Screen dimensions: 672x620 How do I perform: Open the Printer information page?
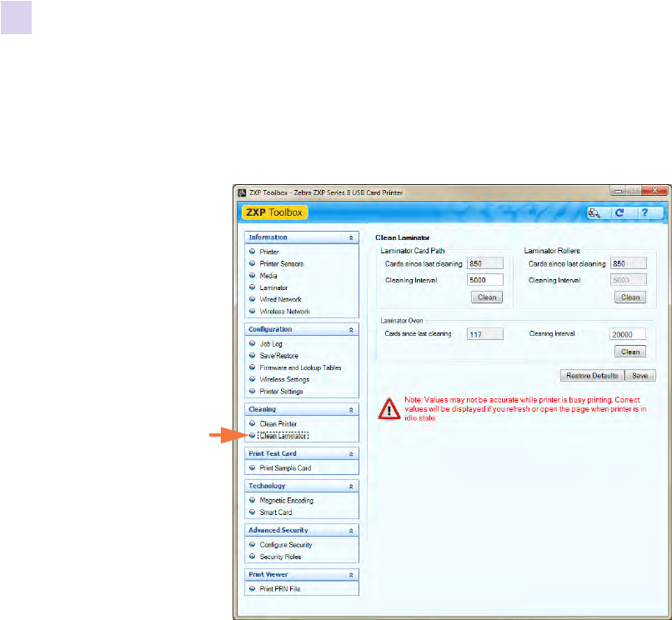point(269,252)
